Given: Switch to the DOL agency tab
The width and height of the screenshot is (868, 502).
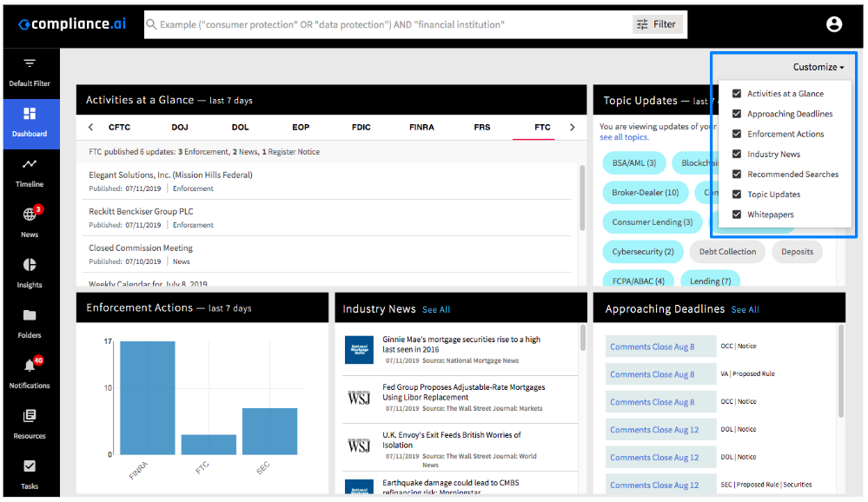Looking at the screenshot, I should pos(241,128).
